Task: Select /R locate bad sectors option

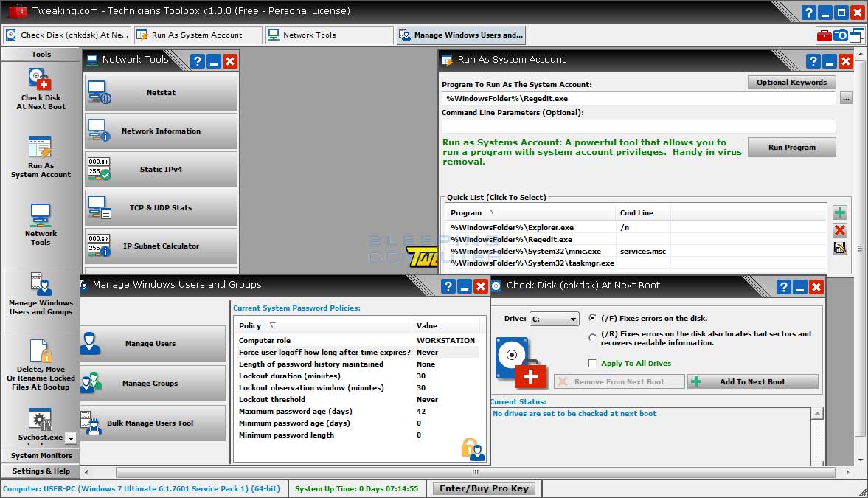Action: [x=592, y=337]
